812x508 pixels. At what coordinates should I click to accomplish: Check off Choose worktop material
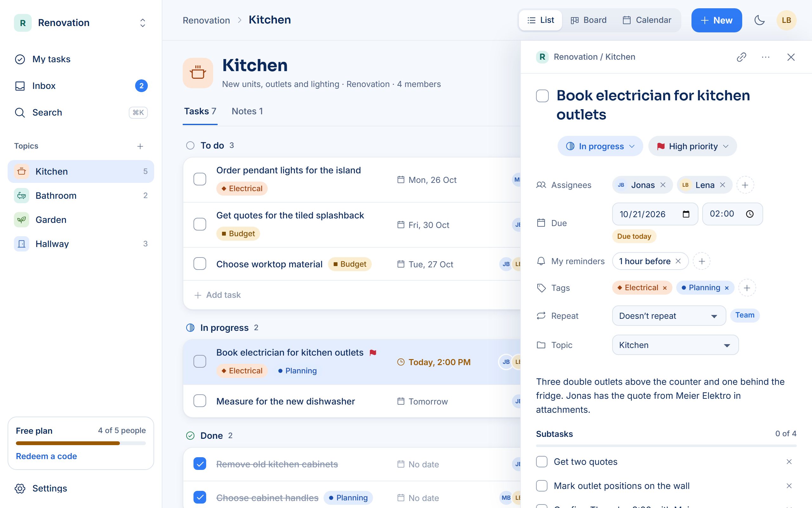pyautogui.click(x=200, y=264)
